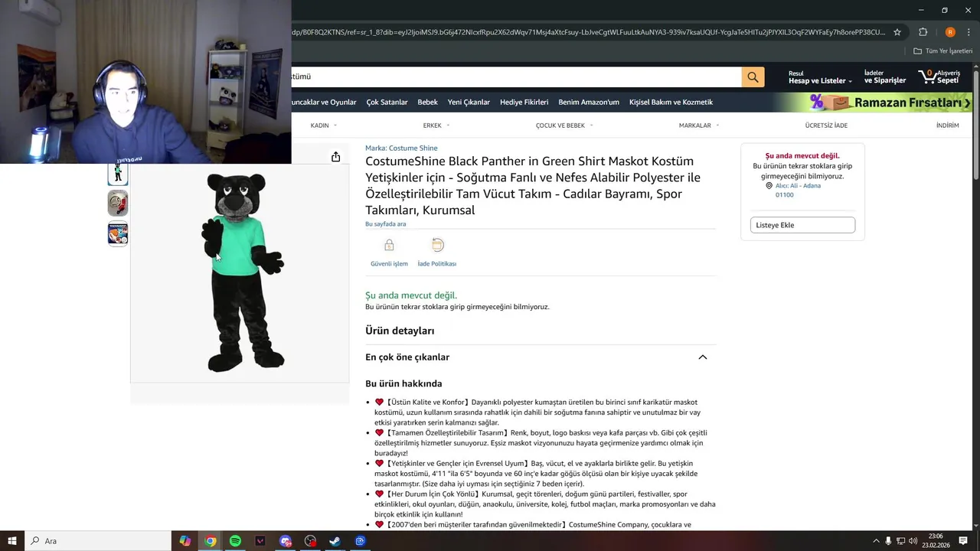The height and width of the screenshot is (551, 980).
Task: Open Steam from the taskbar
Action: pos(335,541)
